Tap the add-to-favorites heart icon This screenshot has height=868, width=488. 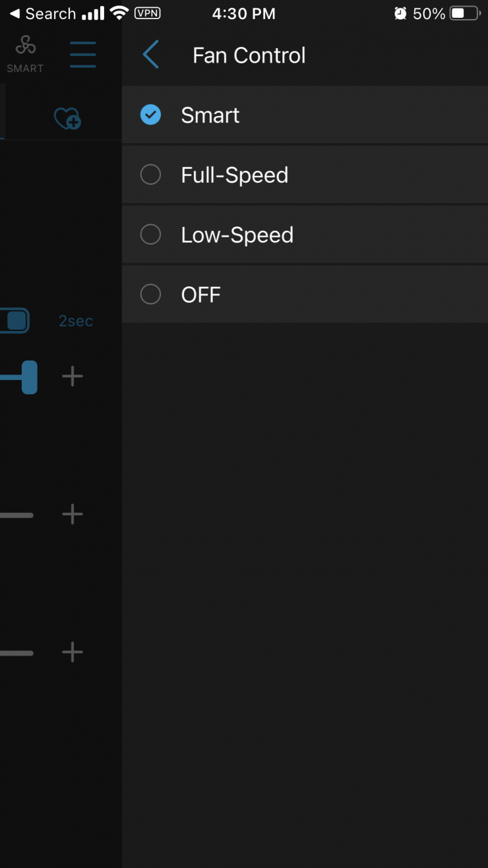click(67, 119)
